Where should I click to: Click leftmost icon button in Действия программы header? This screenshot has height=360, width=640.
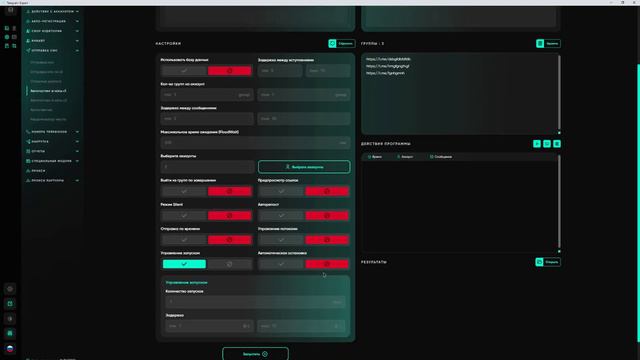tap(537, 144)
